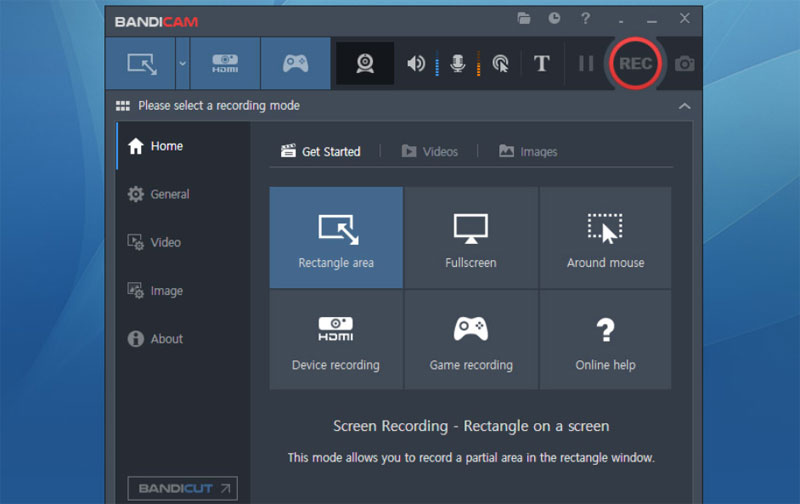Image resolution: width=800 pixels, height=504 pixels.
Task: Toggle the microphone recording icon
Action: click(458, 64)
